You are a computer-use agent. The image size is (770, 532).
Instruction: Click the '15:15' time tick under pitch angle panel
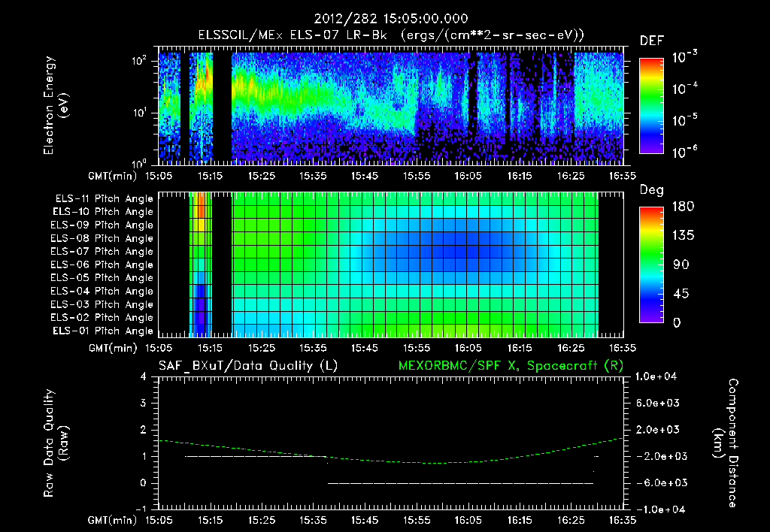tap(210, 348)
